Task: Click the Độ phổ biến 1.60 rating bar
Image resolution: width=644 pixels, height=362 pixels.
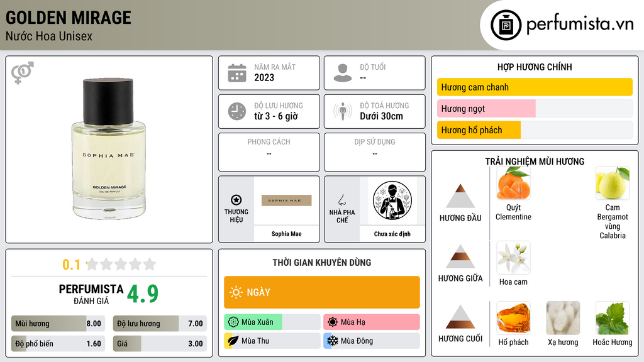Action: [x=58, y=344]
